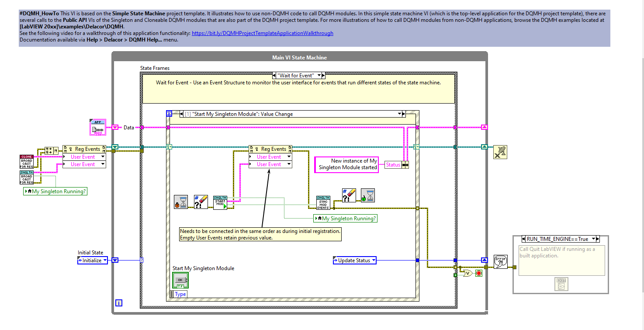Screen dimensions: 644x330
Task: Click the Build Array node left of outer Reg Events
Action: [x=52, y=151]
